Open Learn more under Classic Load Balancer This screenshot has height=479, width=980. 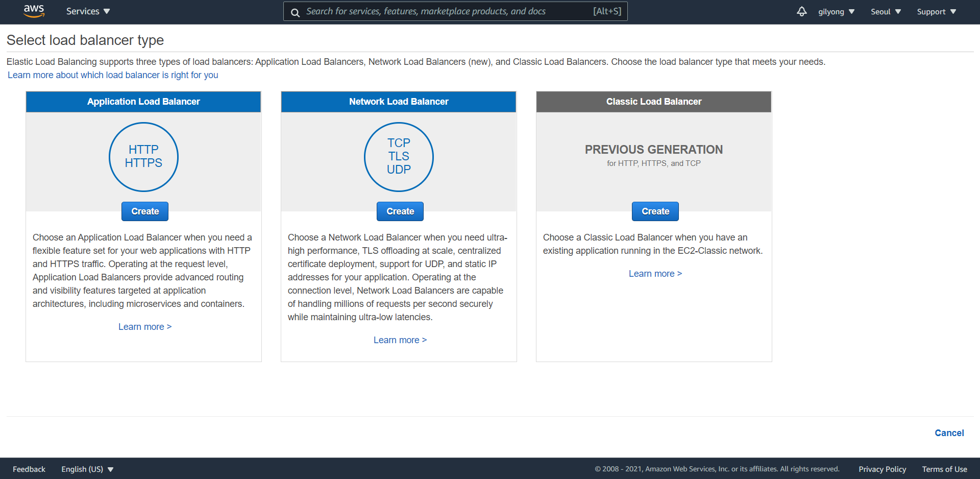tap(655, 274)
